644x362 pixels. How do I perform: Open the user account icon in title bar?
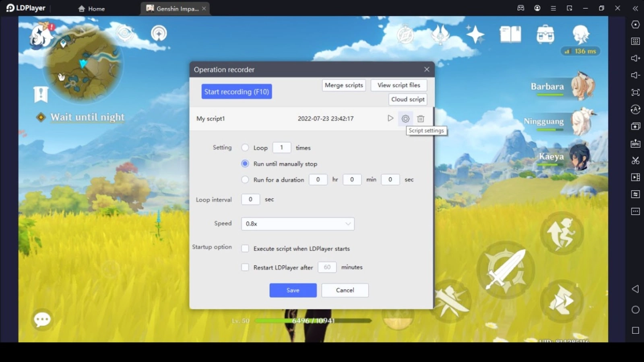click(x=537, y=8)
